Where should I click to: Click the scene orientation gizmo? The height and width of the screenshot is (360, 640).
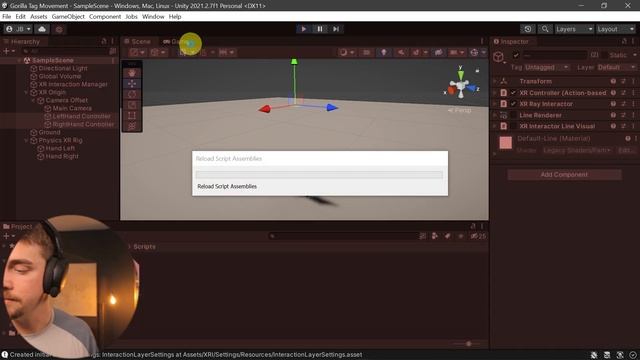pos(460,87)
